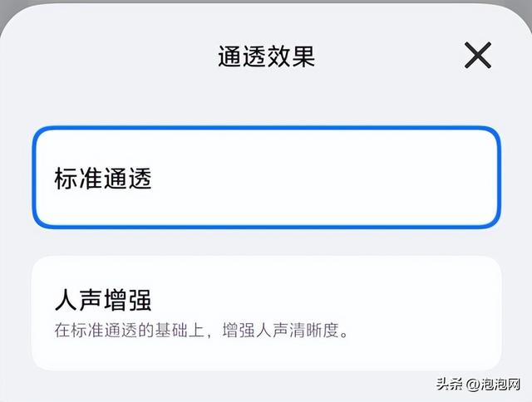The height and width of the screenshot is (402, 532).
Task: Click the 标准通透 label text
Action: click(x=103, y=178)
